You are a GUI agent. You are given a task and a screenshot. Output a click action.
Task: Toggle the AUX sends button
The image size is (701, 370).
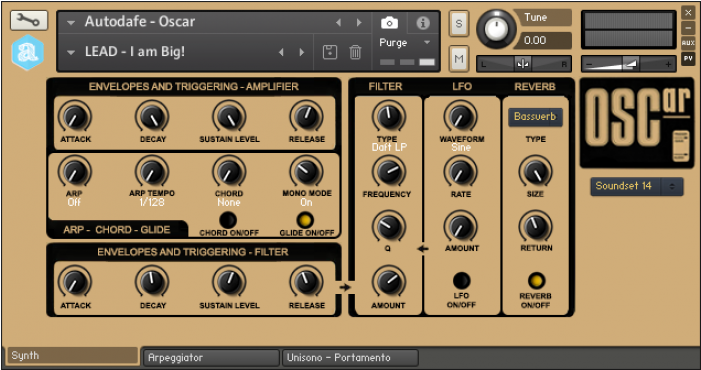pyautogui.click(x=688, y=43)
